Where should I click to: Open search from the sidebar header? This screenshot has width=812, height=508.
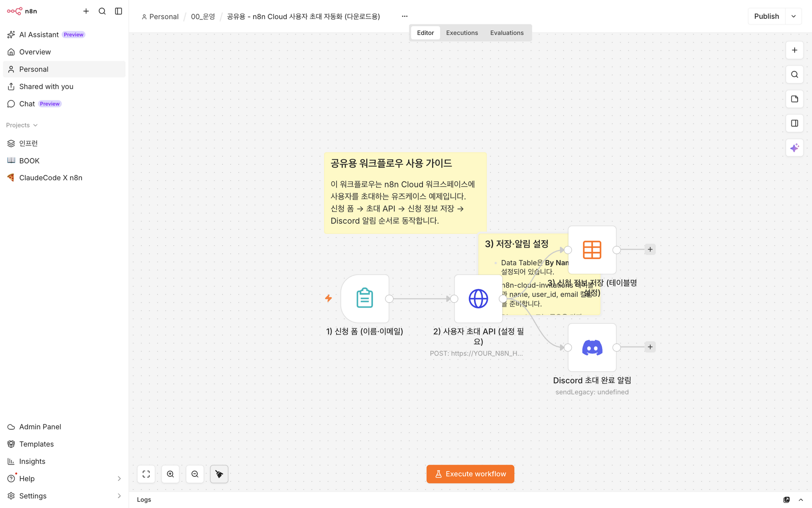pos(102,11)
